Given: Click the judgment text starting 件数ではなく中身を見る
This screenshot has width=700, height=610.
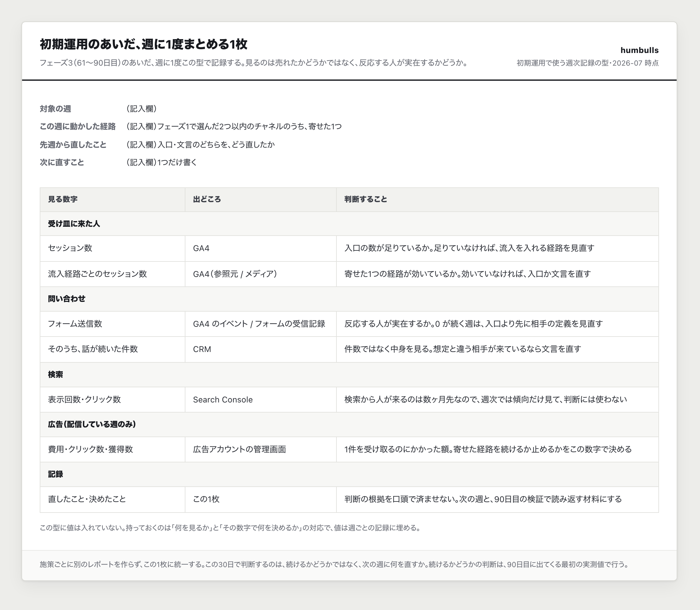Looking at the screenshot, I should coord(463,349).
